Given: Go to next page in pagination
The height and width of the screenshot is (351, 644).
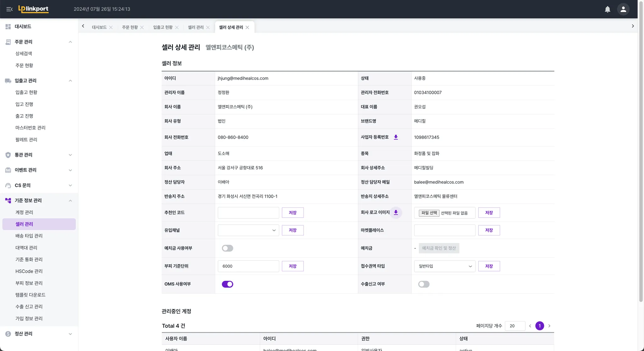Looking at the screenshot, I should (x=549, y=326).
